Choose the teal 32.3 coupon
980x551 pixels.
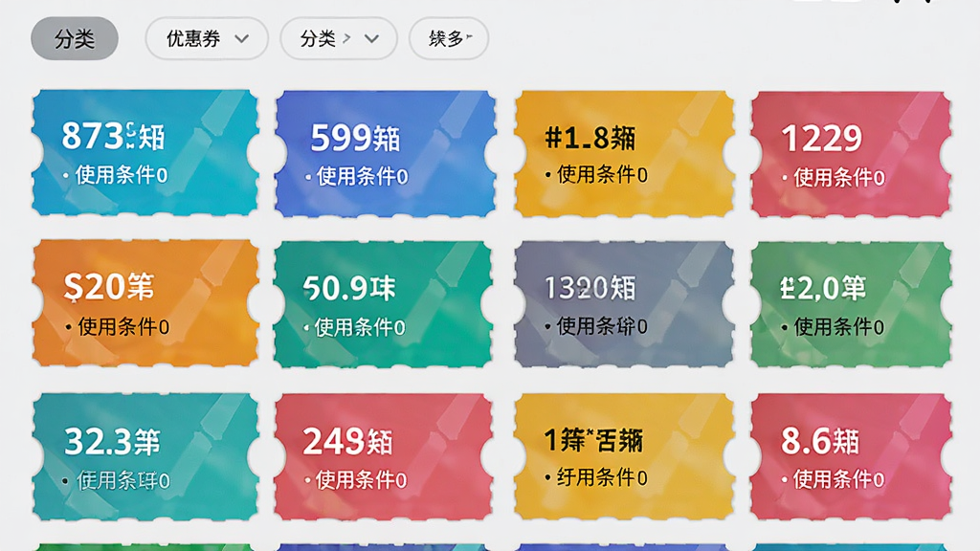pyautogui.click(x=145, y=456)
